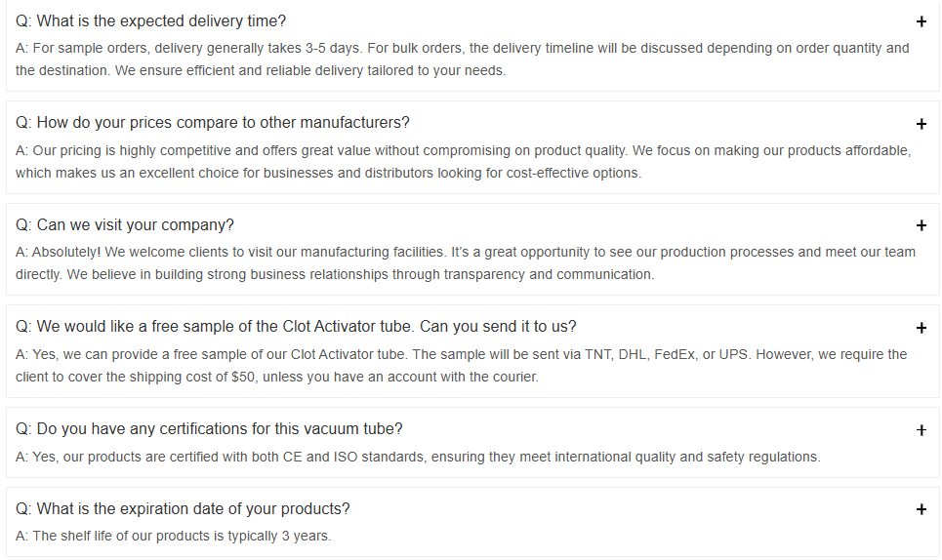
Task: Click the answer stating 3 years shelf life
Action: [174, 536]
